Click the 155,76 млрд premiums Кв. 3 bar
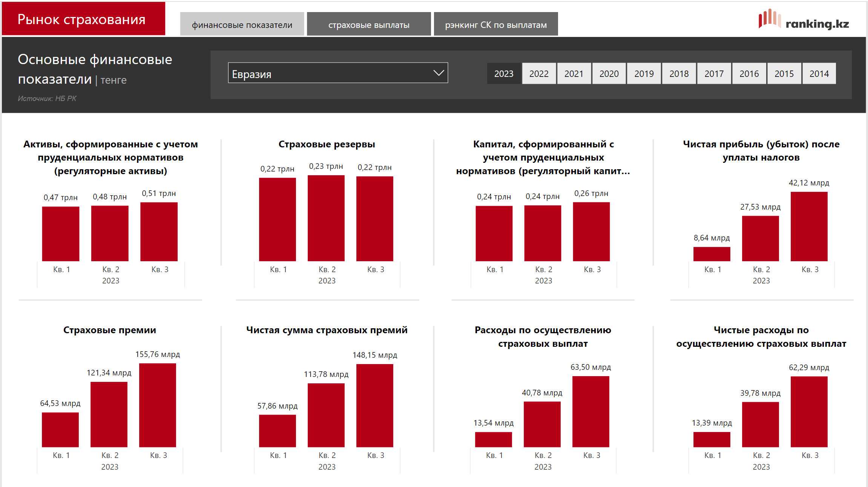Viewport: 868px width, 487px height. point(157,405)
